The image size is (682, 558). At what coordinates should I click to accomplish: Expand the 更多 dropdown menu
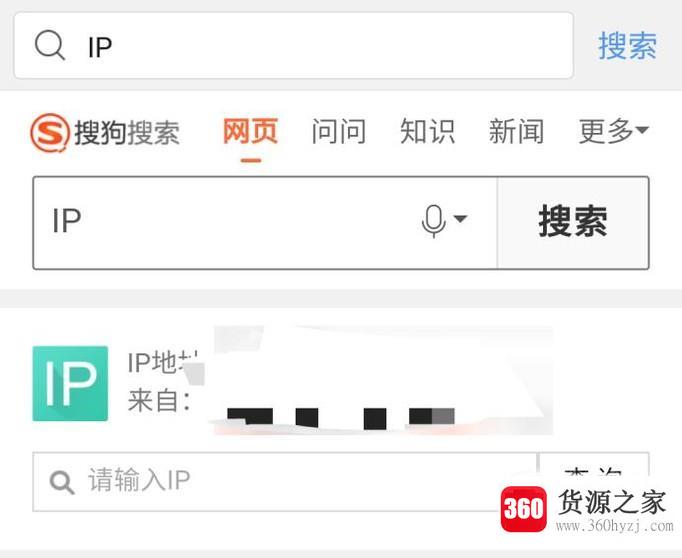point(613,131)
